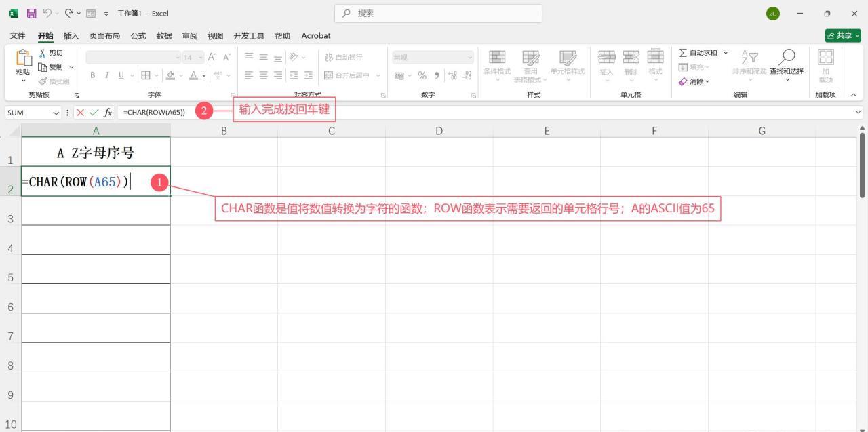Toggle Underline formatting
The image size is (868, 432).
(121, 75)
